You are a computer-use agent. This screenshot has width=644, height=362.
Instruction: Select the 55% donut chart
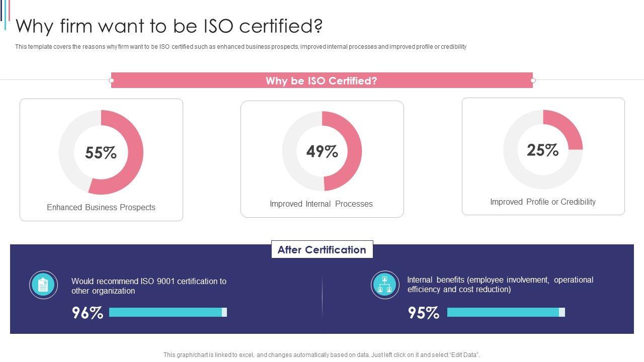pos(101,152)
